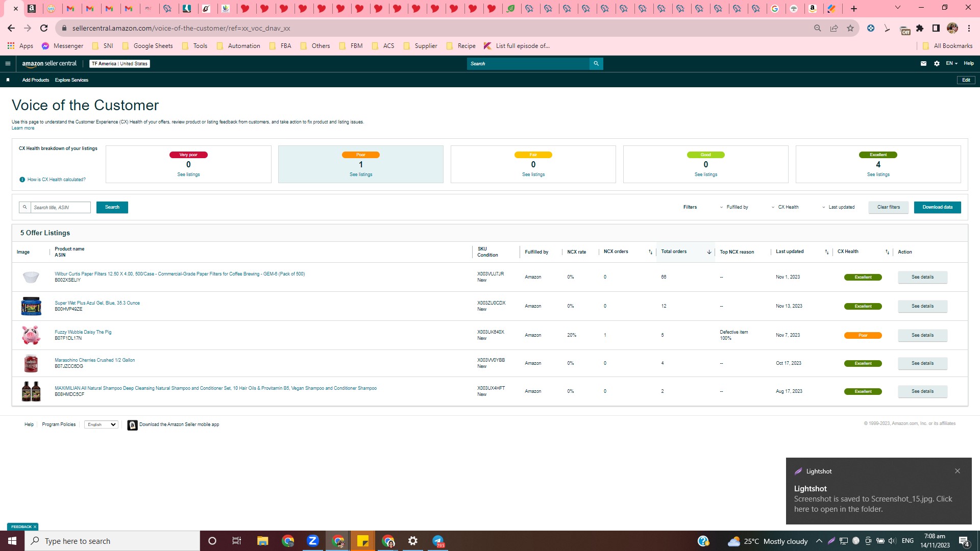This screenshot has width=980, height=551.
Task: Go back with the browser back arrow
Action: [11, 29]
